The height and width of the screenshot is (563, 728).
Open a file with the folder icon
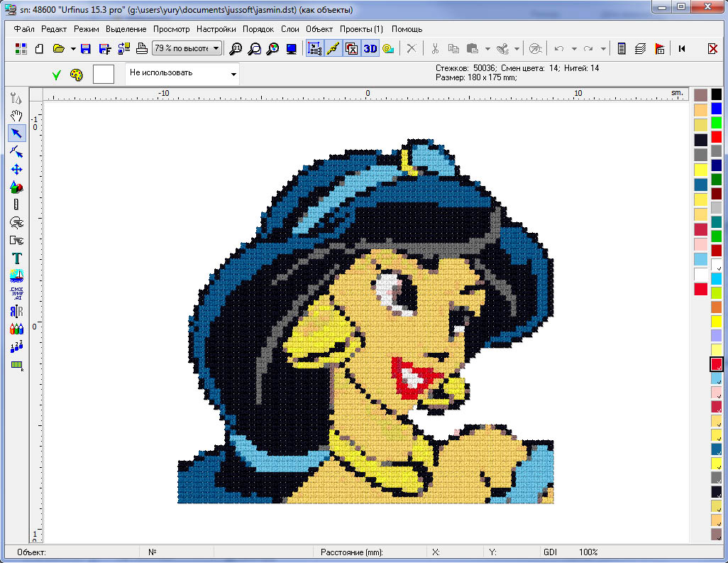pos(58,48)
